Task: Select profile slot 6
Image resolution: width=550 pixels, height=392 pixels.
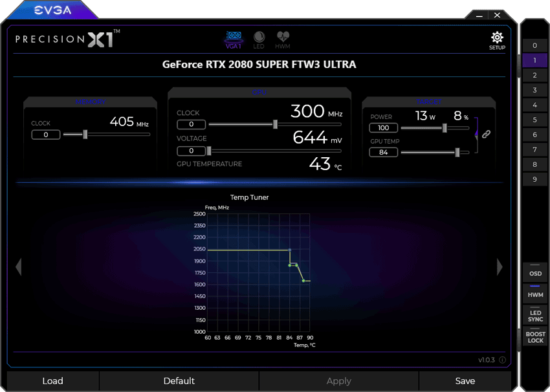Action: coord(534,135)
